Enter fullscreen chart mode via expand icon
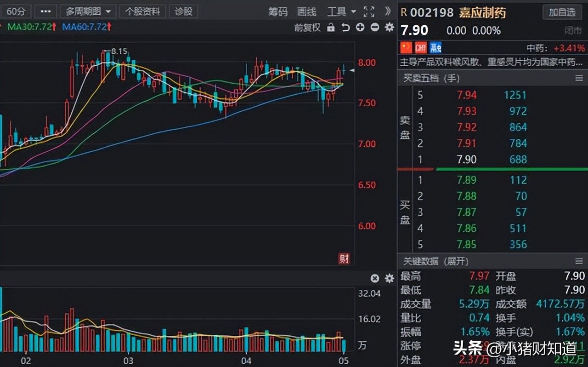The width and height of the screenshot is (588, 367). tap(369, 12)
